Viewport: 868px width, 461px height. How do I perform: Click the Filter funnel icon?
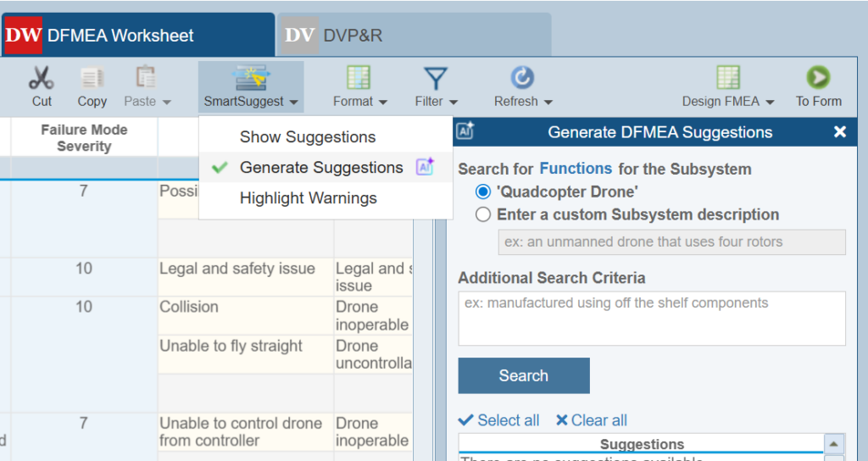[x=436, y=79]
